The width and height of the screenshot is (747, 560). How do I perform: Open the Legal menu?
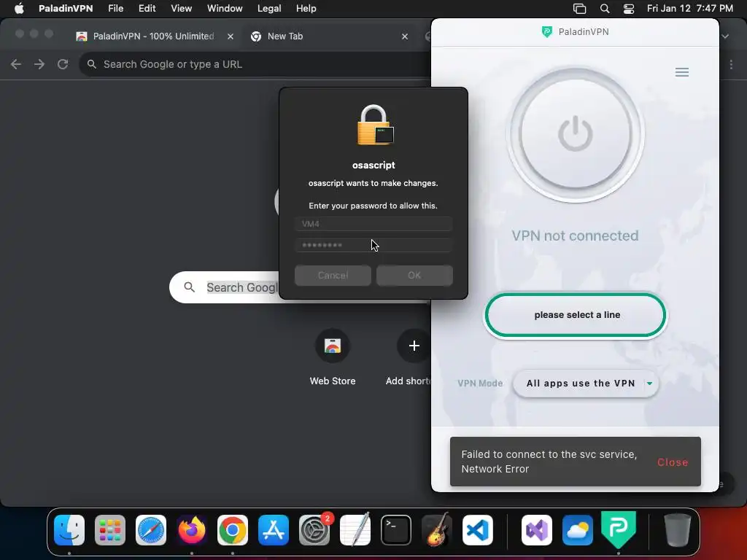coord(269,9)
